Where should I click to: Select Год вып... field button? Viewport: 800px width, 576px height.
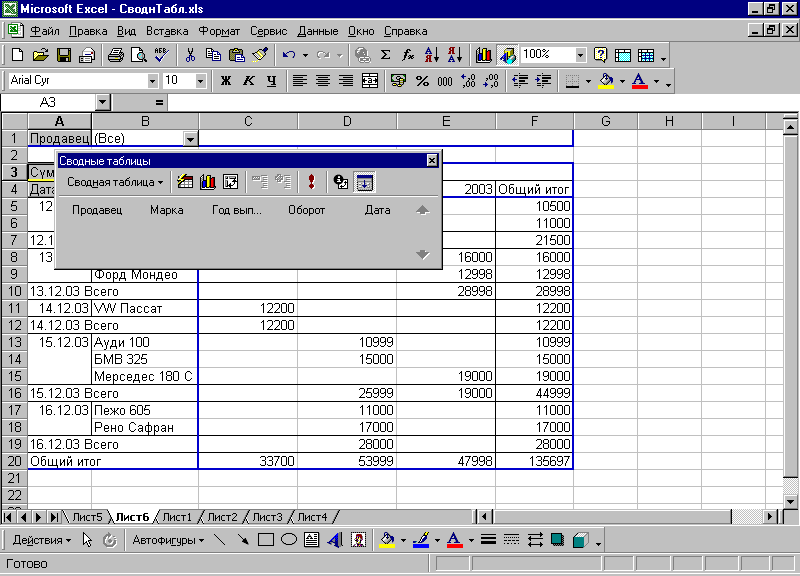click(236, 210)
